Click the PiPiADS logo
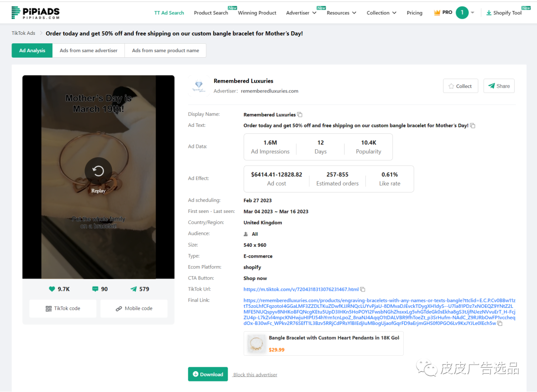 coord(35,12)
